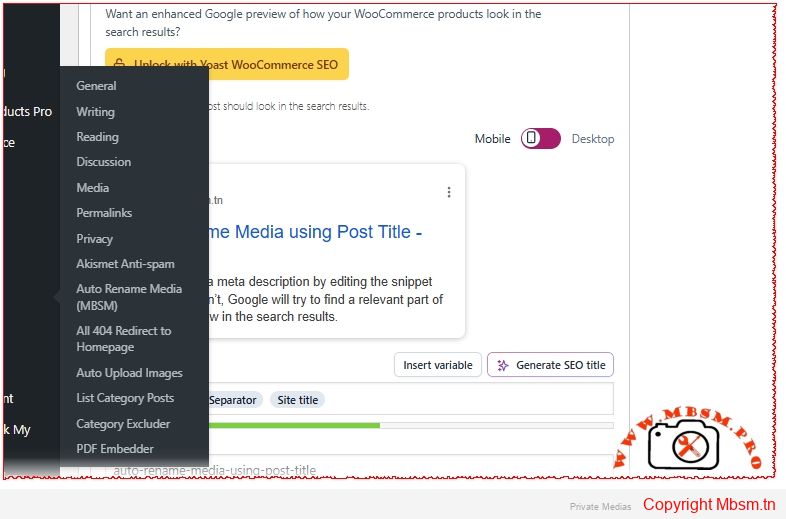Open Category Excluder settings
Viewport: 786px width, 519px height.
coord(123,424)
